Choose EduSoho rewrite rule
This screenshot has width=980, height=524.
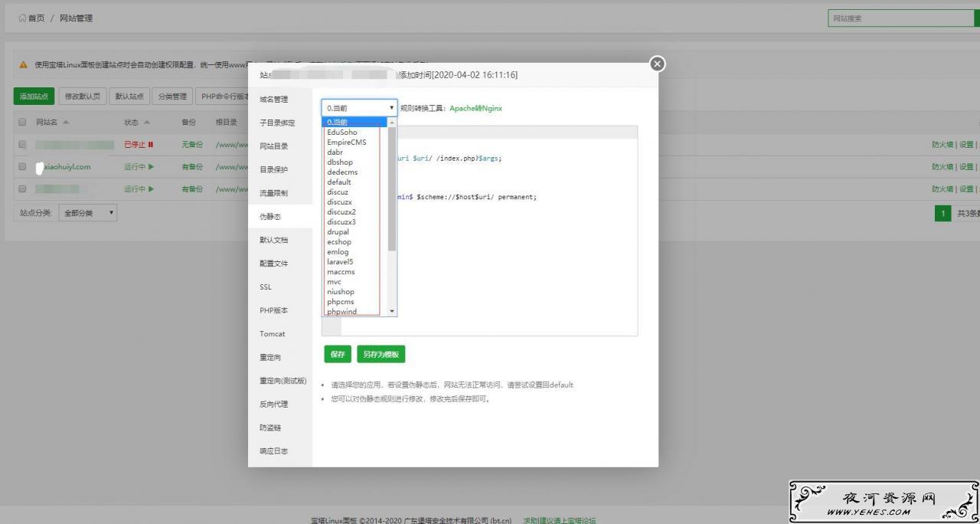point(355,132)
